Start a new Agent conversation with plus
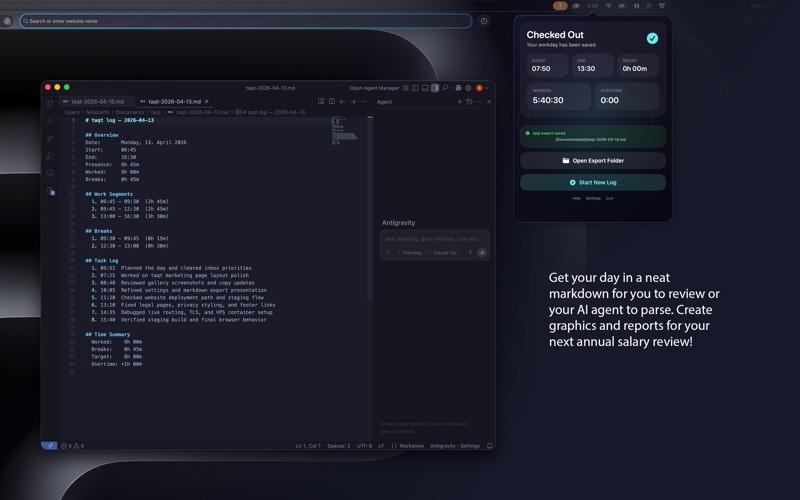Screen dimensions: 800x500 459,102
